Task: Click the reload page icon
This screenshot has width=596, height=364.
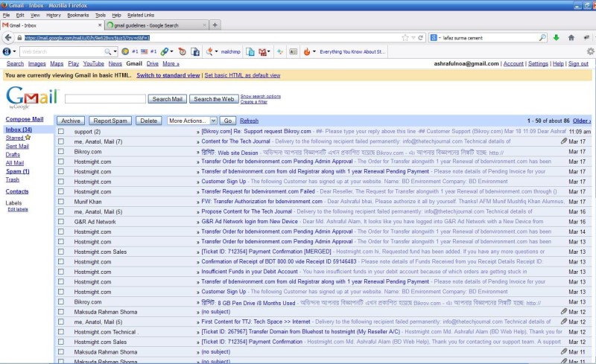Action: 421,37
